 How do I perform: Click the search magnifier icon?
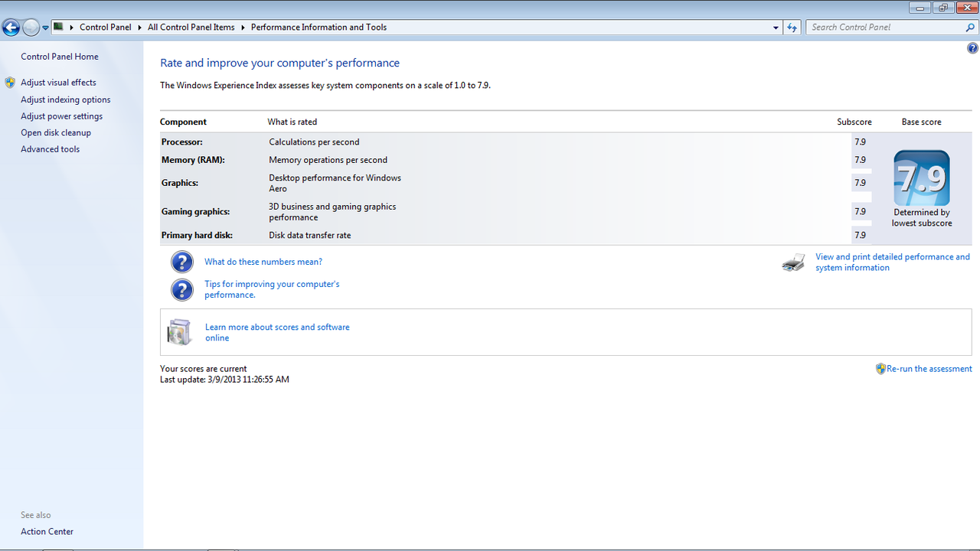971,28
